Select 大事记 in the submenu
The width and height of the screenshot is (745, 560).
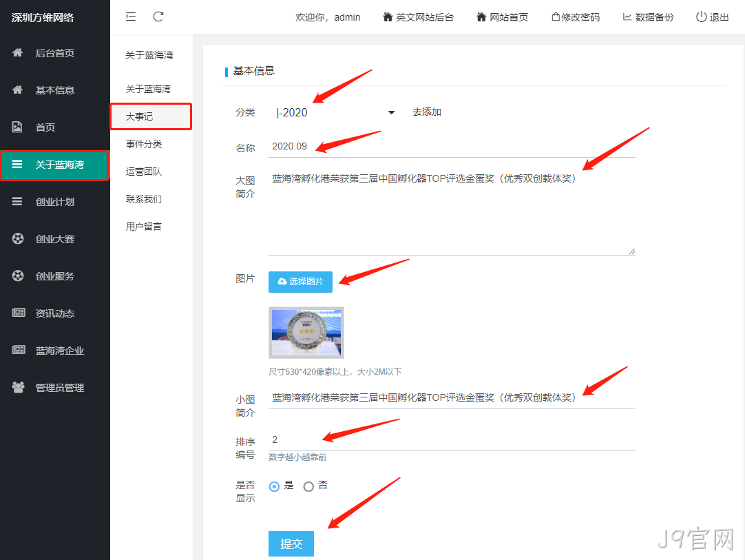click(x=151, y=116)
